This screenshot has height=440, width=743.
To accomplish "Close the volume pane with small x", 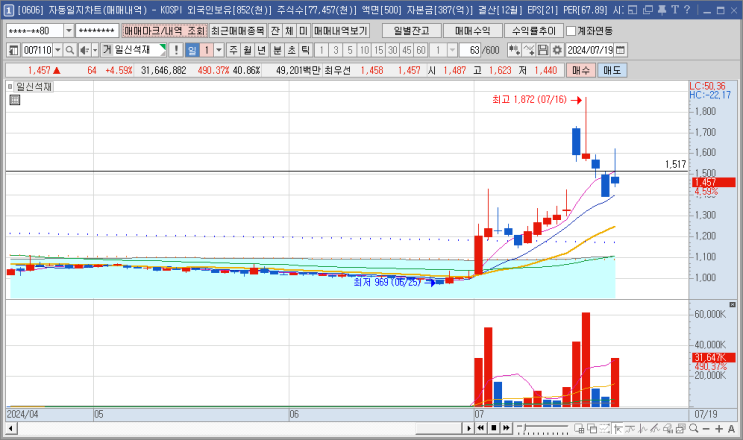I will (732, 305).
